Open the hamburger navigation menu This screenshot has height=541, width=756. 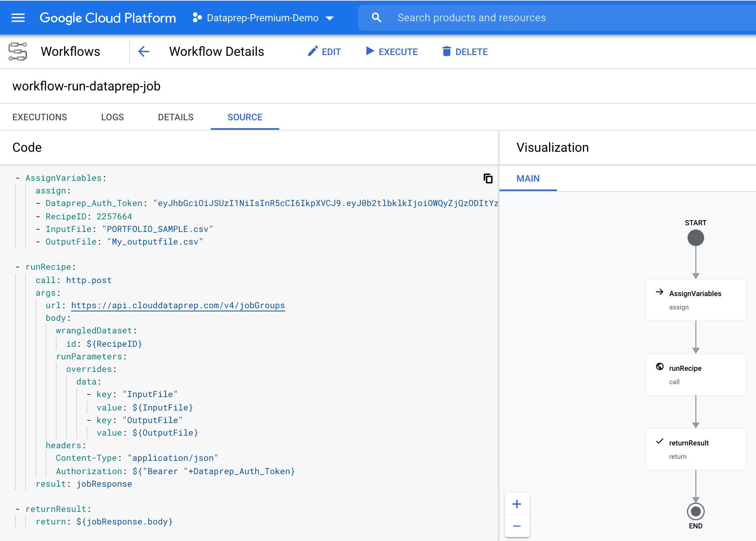pyautogui.click(x=18, y=18)
